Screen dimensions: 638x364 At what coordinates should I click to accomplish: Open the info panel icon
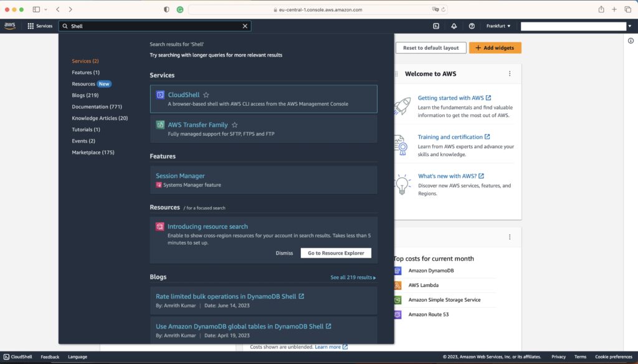[x=631, y=40]
